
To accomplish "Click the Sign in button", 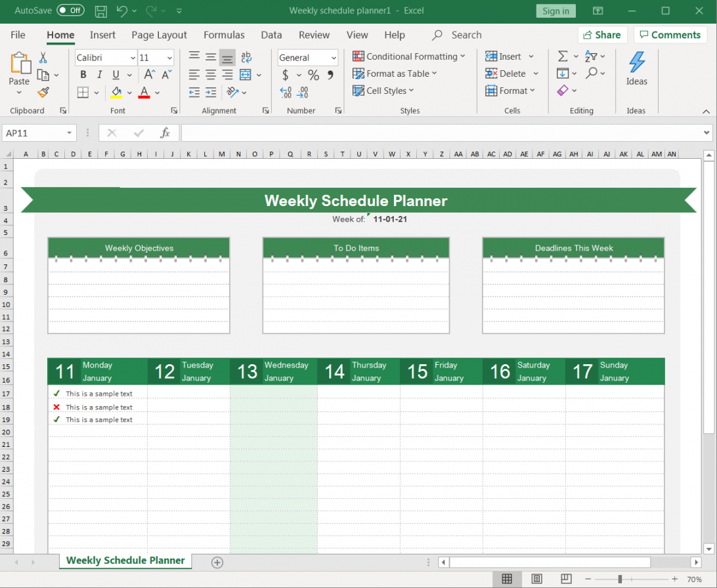I will pos(555,11).
